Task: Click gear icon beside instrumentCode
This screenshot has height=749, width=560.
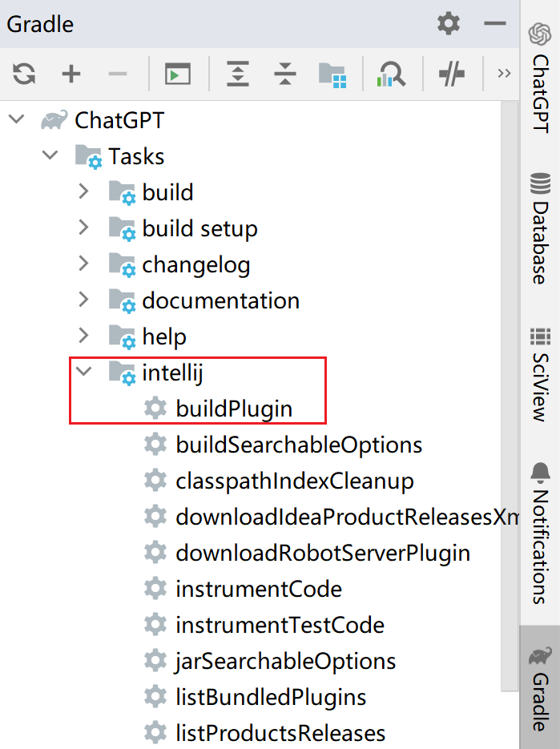Action: coord(155,589)
